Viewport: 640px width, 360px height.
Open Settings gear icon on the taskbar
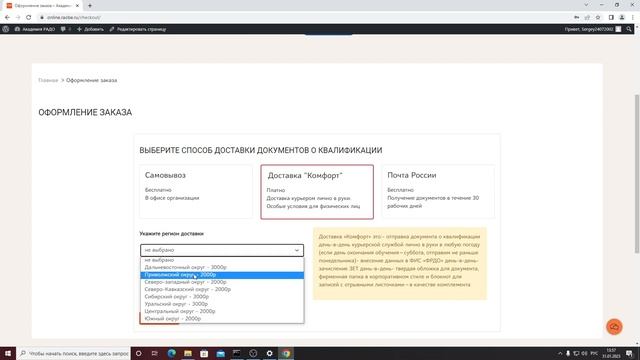(269, 353)
